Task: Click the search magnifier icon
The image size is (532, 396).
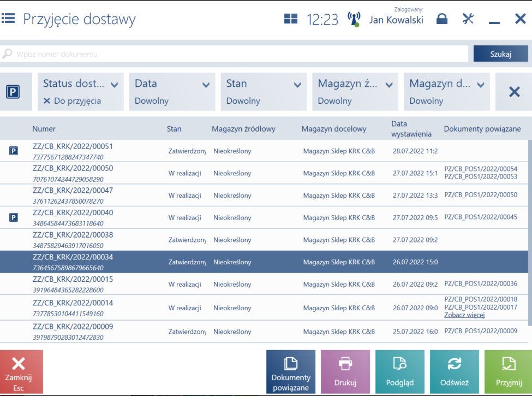Action: (x=7, y=54)
